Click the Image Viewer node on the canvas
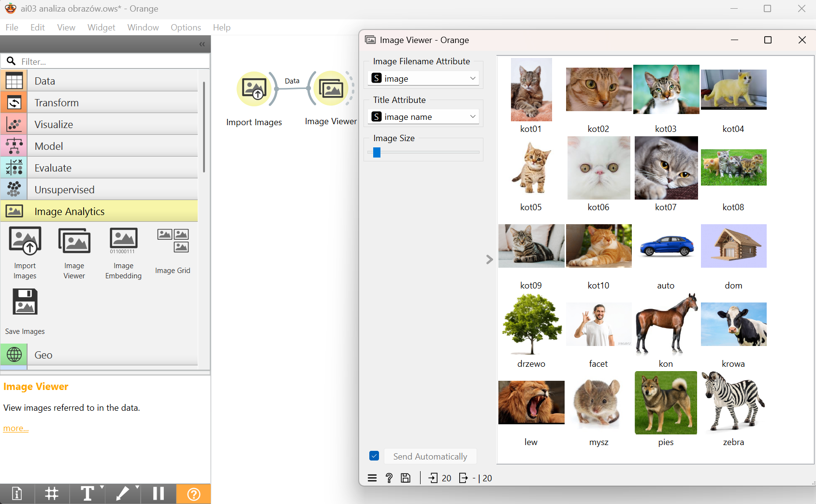 (331, 89)
